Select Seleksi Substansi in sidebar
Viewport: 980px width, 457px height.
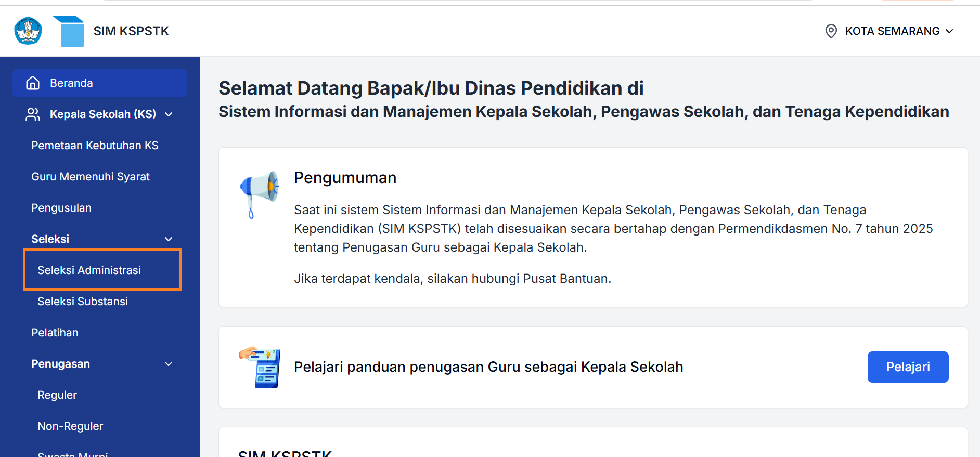click(83, 302)
